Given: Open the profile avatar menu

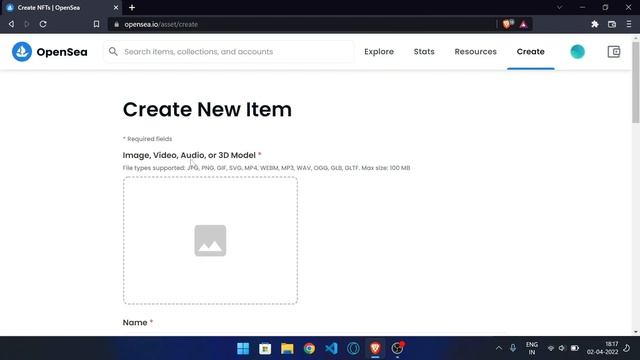Looking at the screenshot, I should [577, 52].
